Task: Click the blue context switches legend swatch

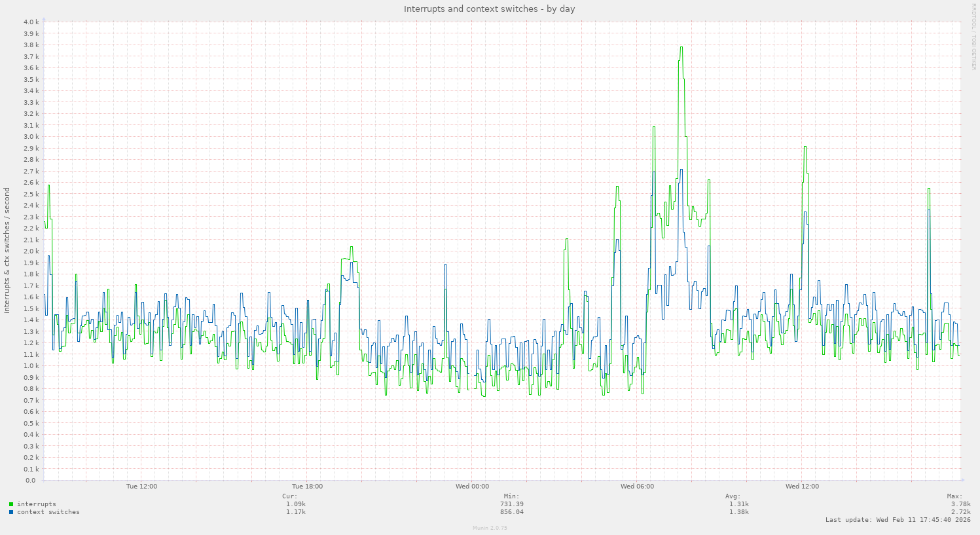Action: (11, 512)
